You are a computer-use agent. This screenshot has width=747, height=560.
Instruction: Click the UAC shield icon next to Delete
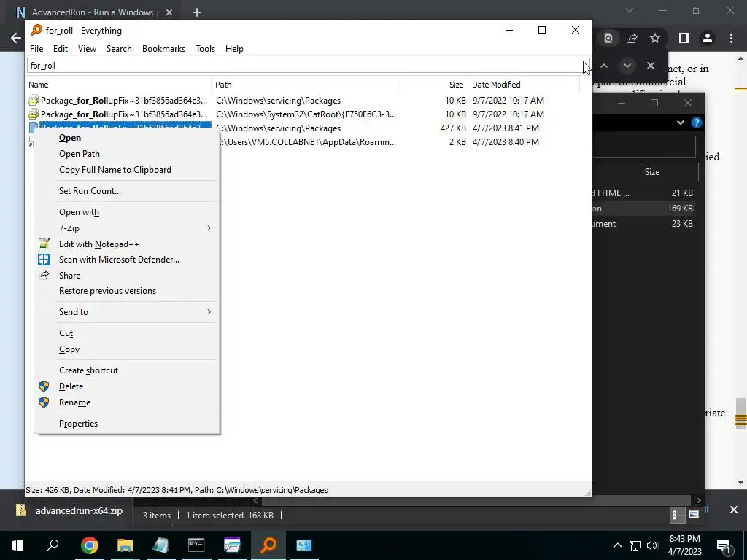[44, 386]
